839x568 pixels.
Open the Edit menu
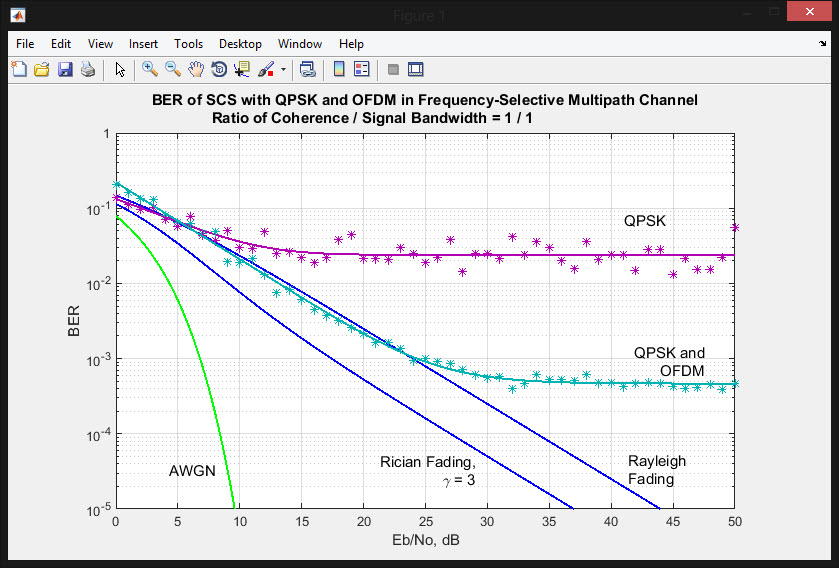[61, 44]
